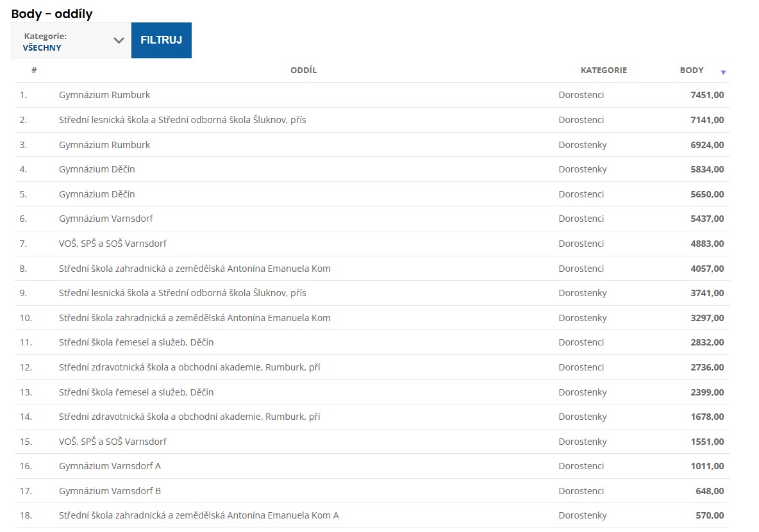Select Střední lesnická škola in row 2
This screenshot has width=759, height=532.
click(x=183, y=120)
